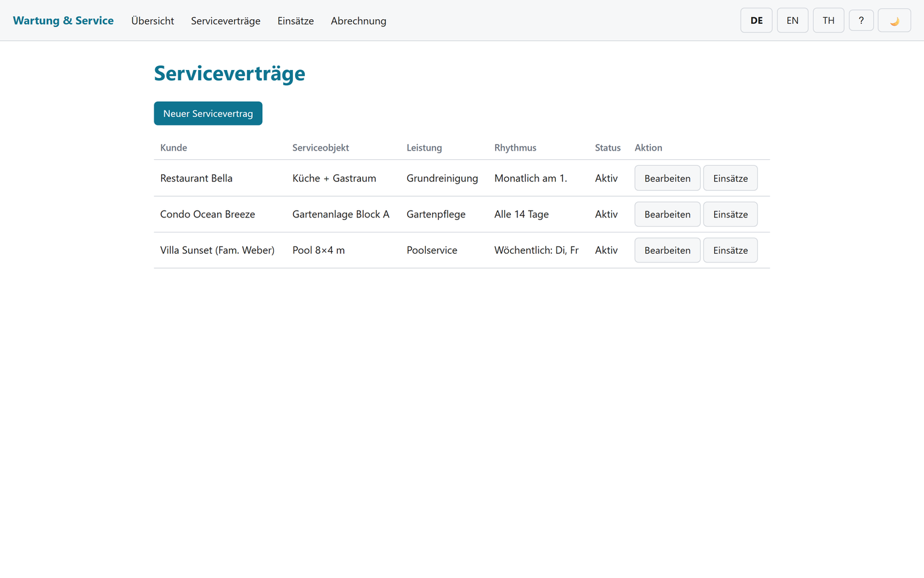The width and height of the screenshot is (924, 578).
Task: Show Einsätze for Restaurant Bella
Action: pyautogui.click(x=731, y=178)
